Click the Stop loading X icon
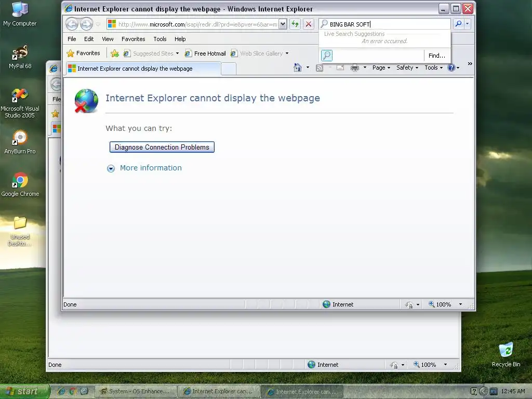Viewport: 532px width, 399px height. pyautogui.click(x=309, y=24)
